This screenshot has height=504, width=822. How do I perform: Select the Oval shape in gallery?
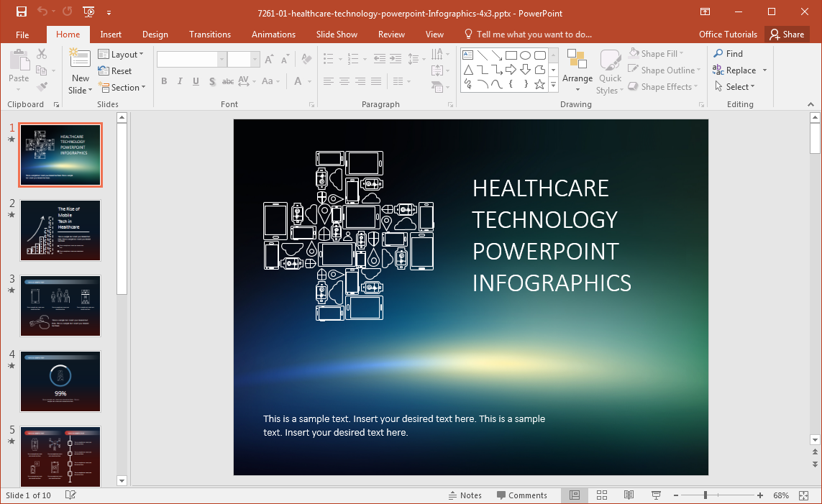click(x=525, y=55)
